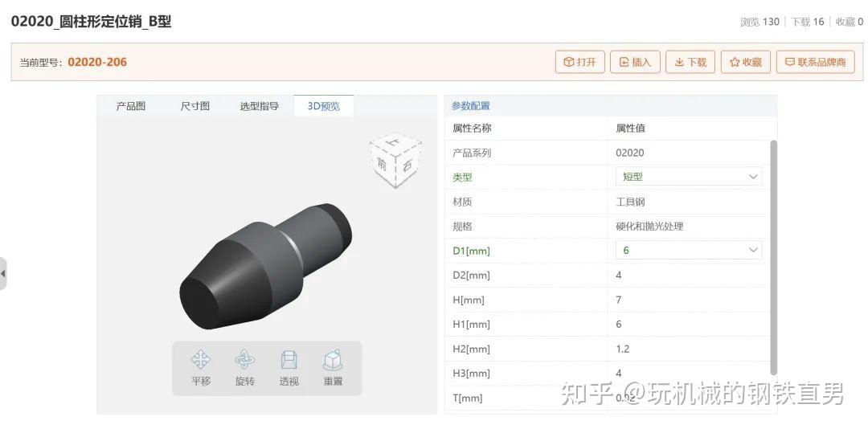Click the 收藏 favorite star button
868x429 pixels.
(x=746, y=62)
